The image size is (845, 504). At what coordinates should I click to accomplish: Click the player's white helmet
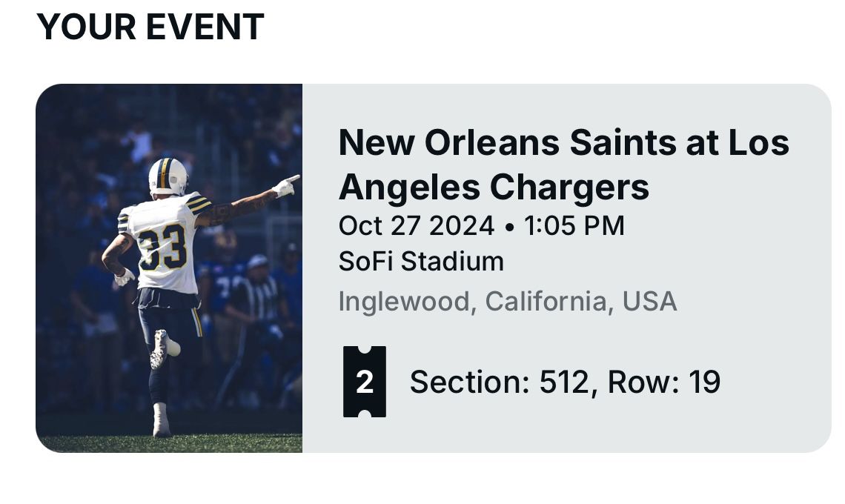[x=168, y=175]
